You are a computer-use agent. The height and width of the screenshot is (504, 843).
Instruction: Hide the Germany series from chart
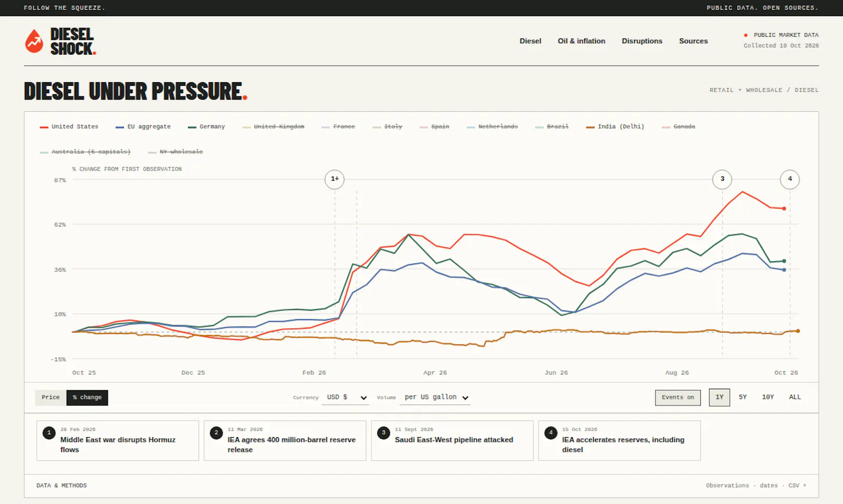pyautogui.click(x=207, y=127)
